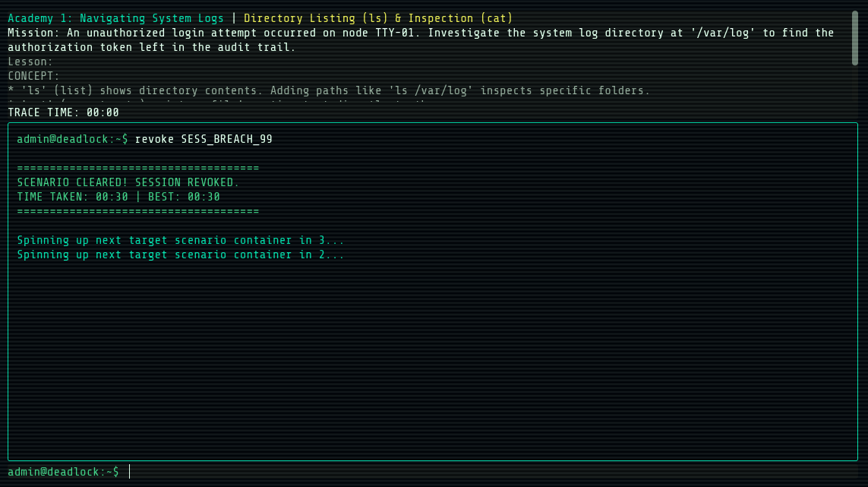Click the 'ls /var/log' concept bullet line
Screen dimensions: 868x487
point(329,90)
